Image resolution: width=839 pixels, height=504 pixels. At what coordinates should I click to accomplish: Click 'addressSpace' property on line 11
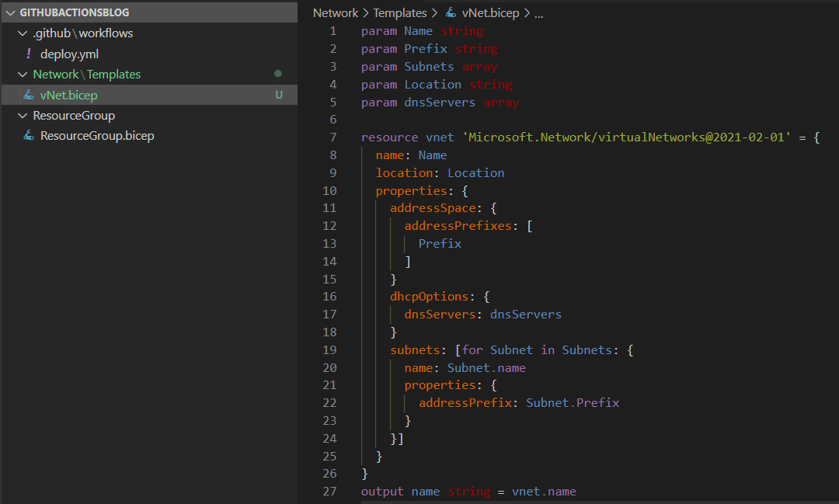pos(433,208)
